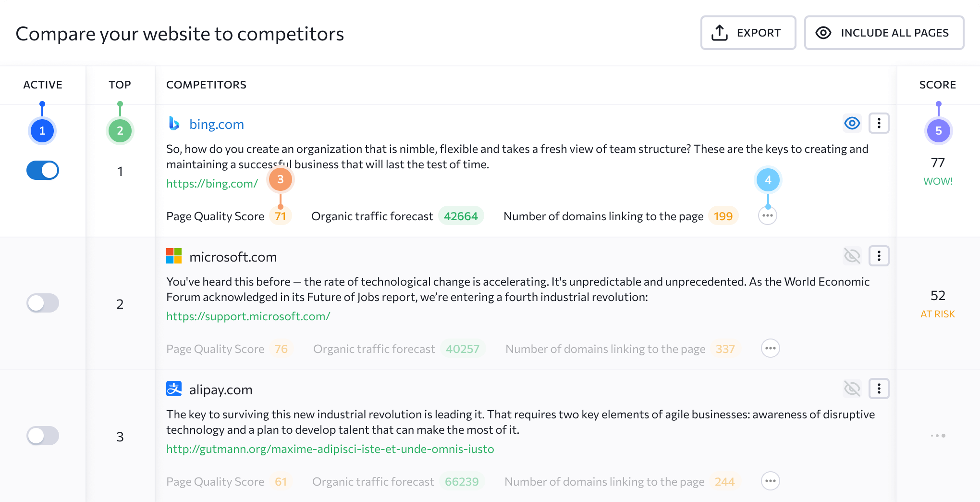Click the numbered hint marker 4
This screenshot has width=980, height=502.
pyautogui.click(x=768, y=180)
